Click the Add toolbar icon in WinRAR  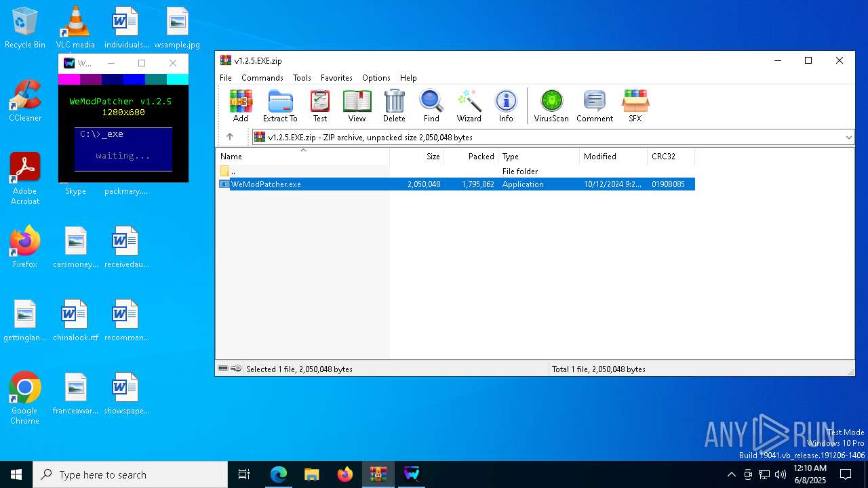click(241, 106)
